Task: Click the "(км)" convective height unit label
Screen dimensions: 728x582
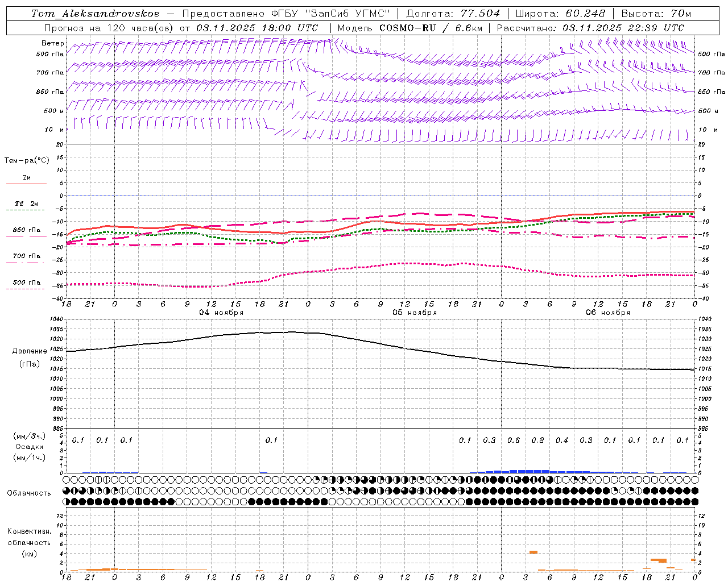Action: coord(29,554)
